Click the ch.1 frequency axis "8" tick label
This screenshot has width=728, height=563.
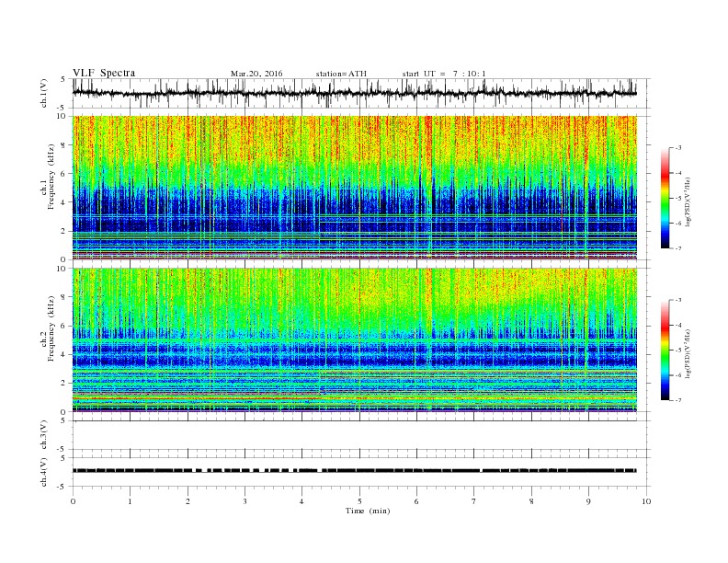point(64,145)
